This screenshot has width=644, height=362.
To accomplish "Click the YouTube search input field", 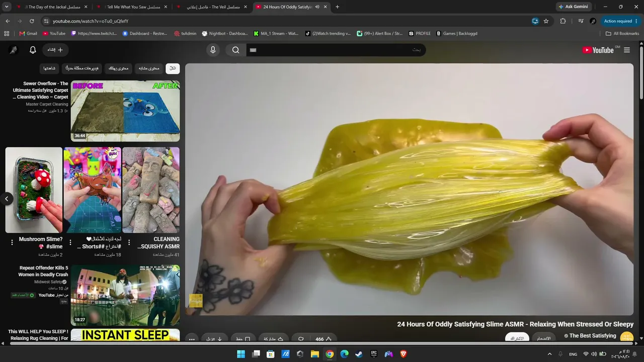I will point(336,50).
